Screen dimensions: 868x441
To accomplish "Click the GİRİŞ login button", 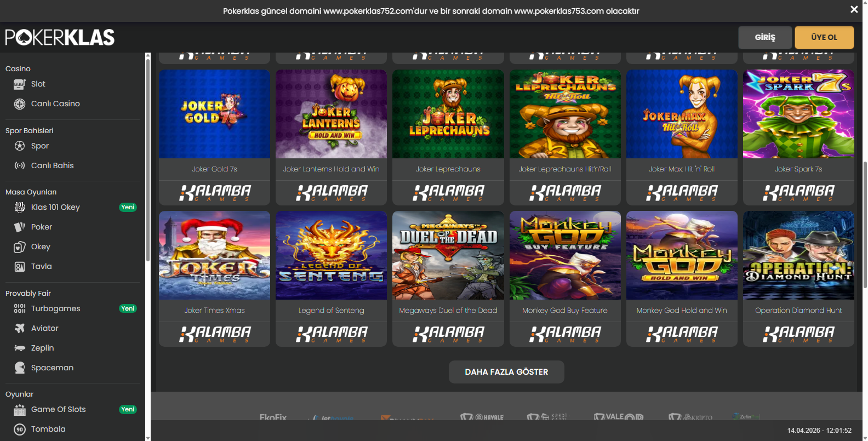I will tap(765, 37).
